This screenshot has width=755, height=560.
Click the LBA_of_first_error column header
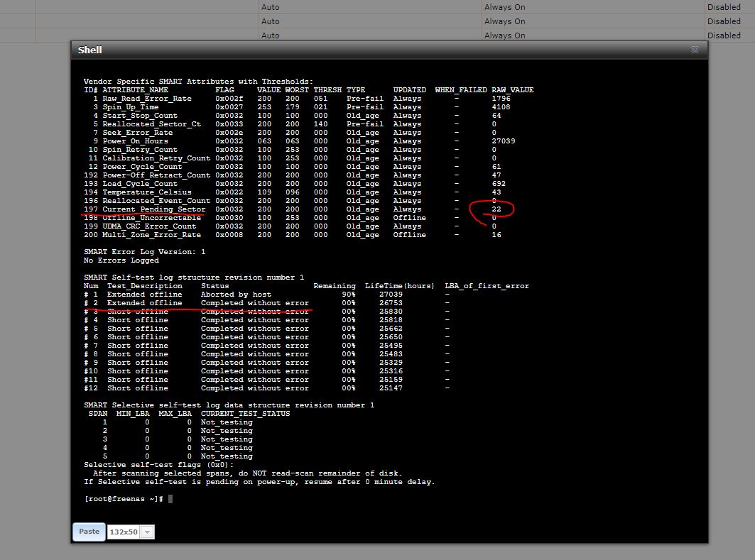(487, 286)
